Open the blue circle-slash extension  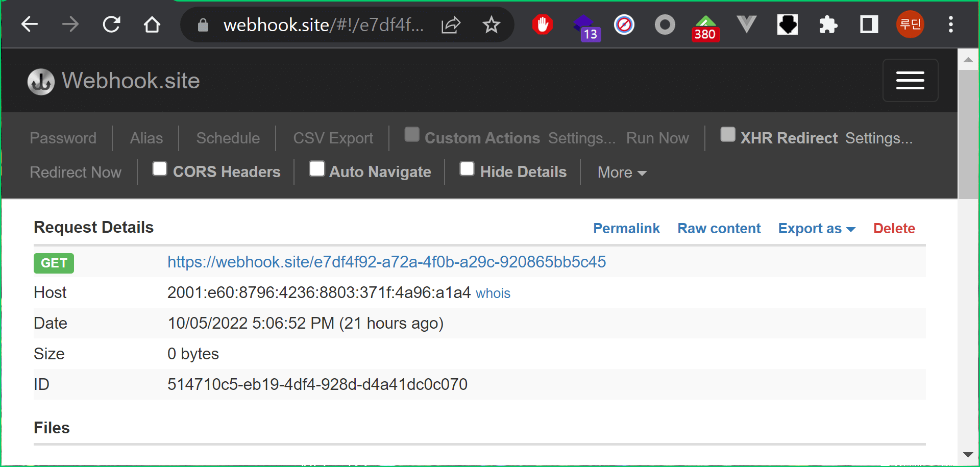click(x=624, y=24)
